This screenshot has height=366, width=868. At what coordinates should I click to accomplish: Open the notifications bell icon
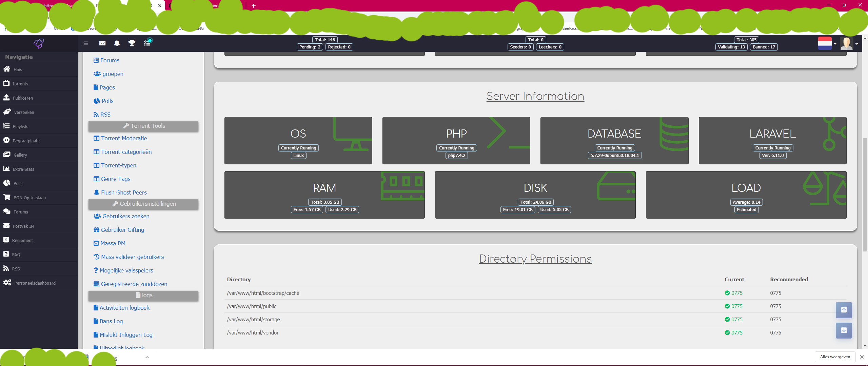pyautogui.click(x=117, y=43)
